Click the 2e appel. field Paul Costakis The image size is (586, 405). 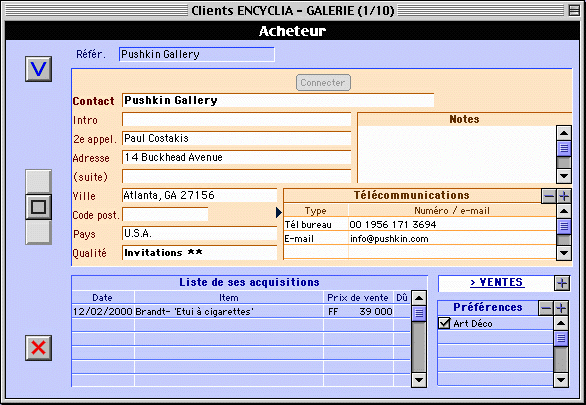pyautogui.click(x=237, y=139)
